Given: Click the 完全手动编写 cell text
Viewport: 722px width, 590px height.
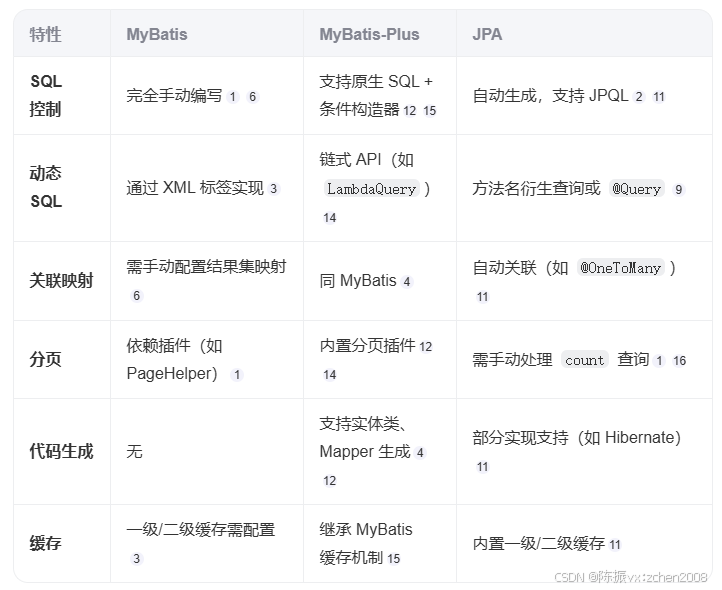Looking at the screenshot, I should coord(174,96).
